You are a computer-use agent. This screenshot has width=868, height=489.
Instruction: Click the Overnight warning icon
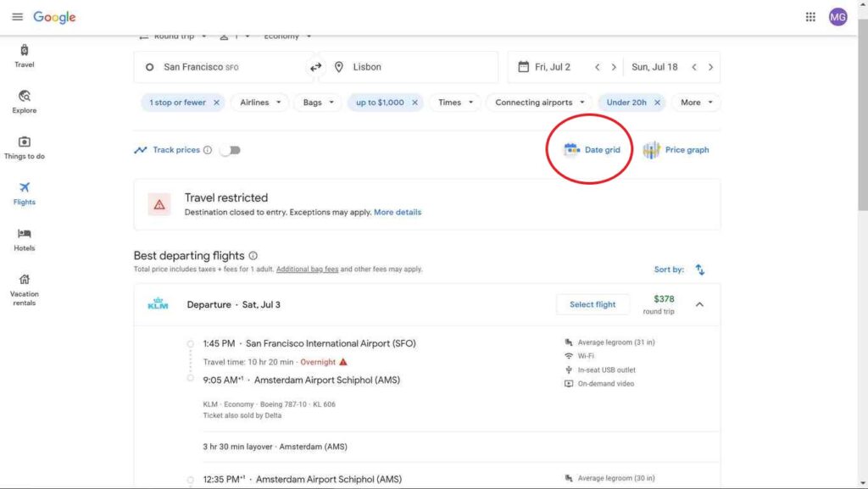pos(343,362)
